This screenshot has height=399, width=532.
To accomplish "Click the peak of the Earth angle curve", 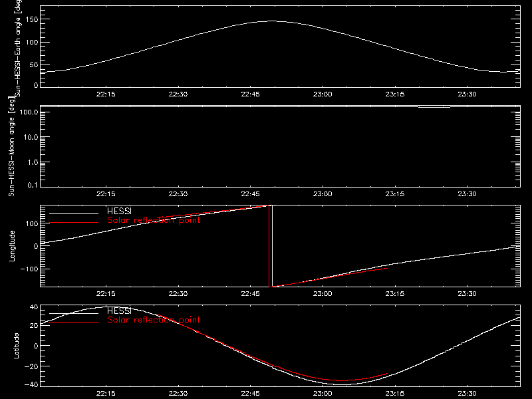I will (272, 21).
